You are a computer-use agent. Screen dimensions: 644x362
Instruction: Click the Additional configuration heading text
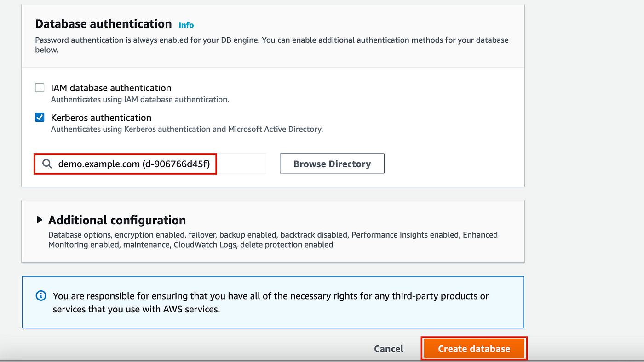117,220
